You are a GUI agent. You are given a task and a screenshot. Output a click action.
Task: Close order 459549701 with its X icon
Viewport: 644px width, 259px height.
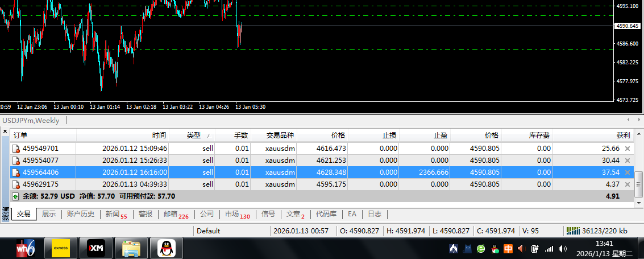coord(628,149)
